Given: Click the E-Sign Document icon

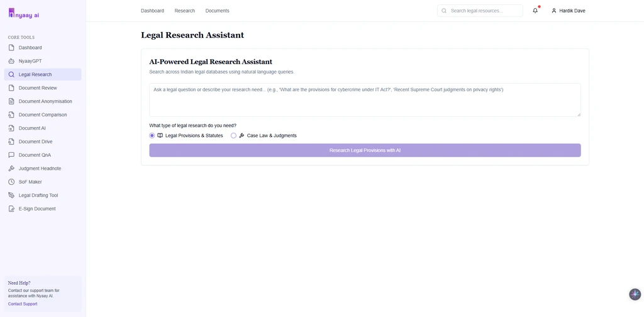Looking at the screenshot, I should [x=11, y=209].
